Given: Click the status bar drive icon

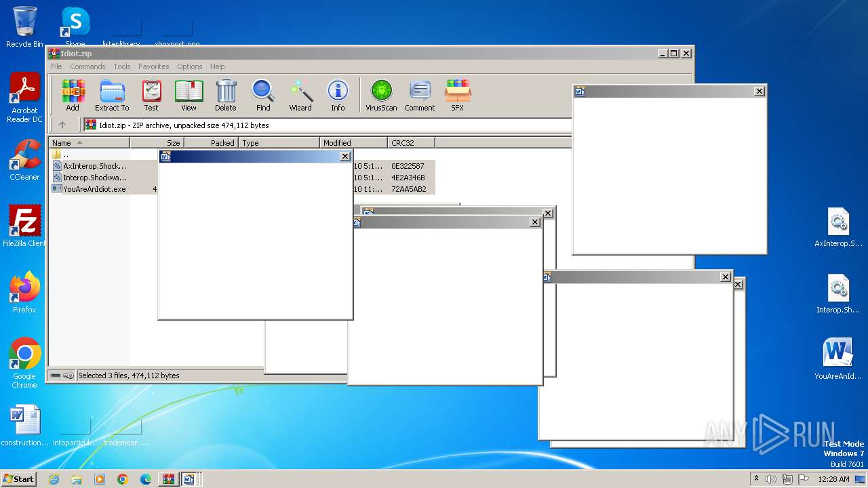Looking at the screenshot, I should tap(56, 375).
